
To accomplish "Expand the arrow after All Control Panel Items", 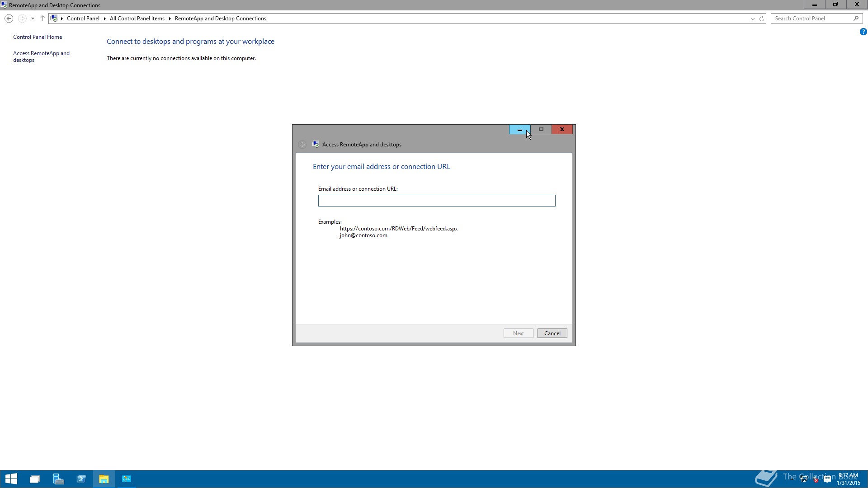I will pos(170,19).
